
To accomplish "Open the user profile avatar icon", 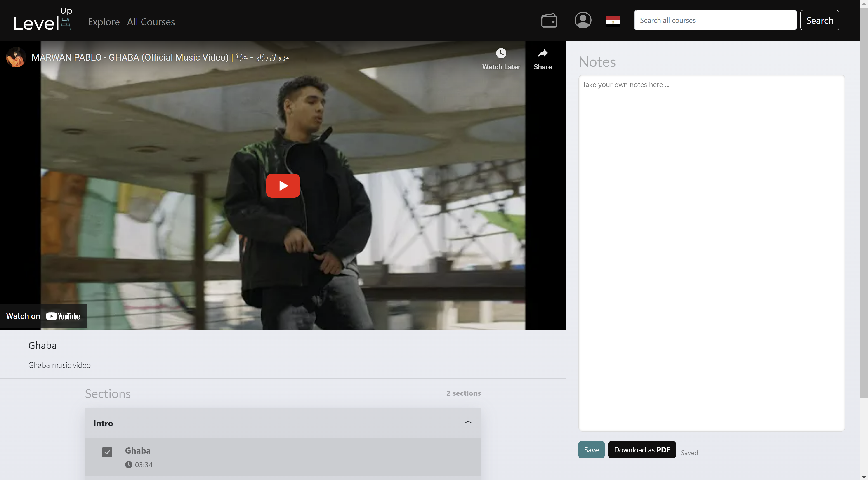I will 583,21.
